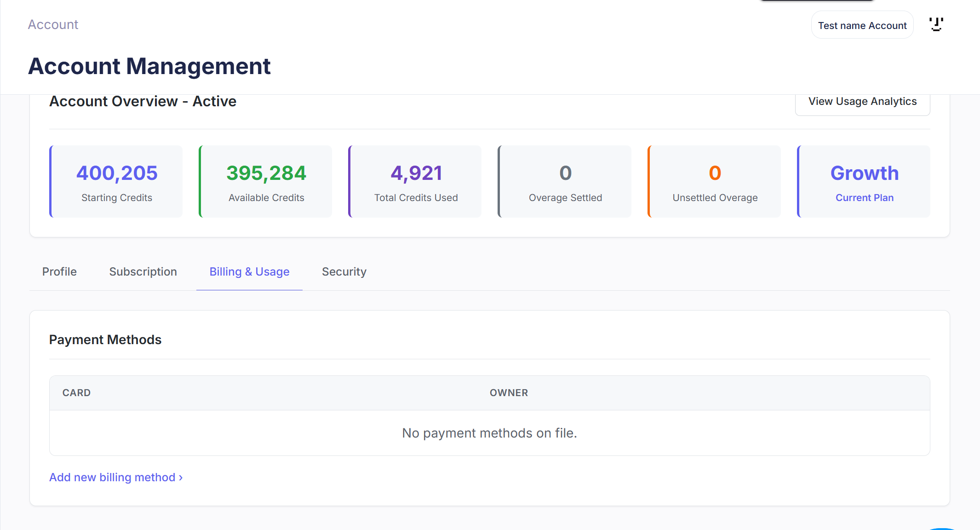The height and width of the screenshot is (530, 980).
Task: Click the Starting Credits 400,205 card
Action: 116,182
